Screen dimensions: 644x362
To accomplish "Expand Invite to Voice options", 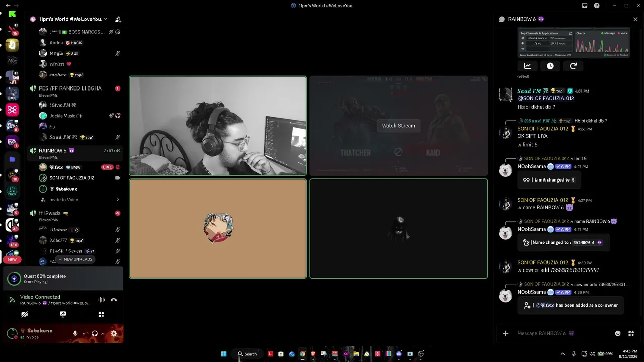I will [x=118, y=200].
